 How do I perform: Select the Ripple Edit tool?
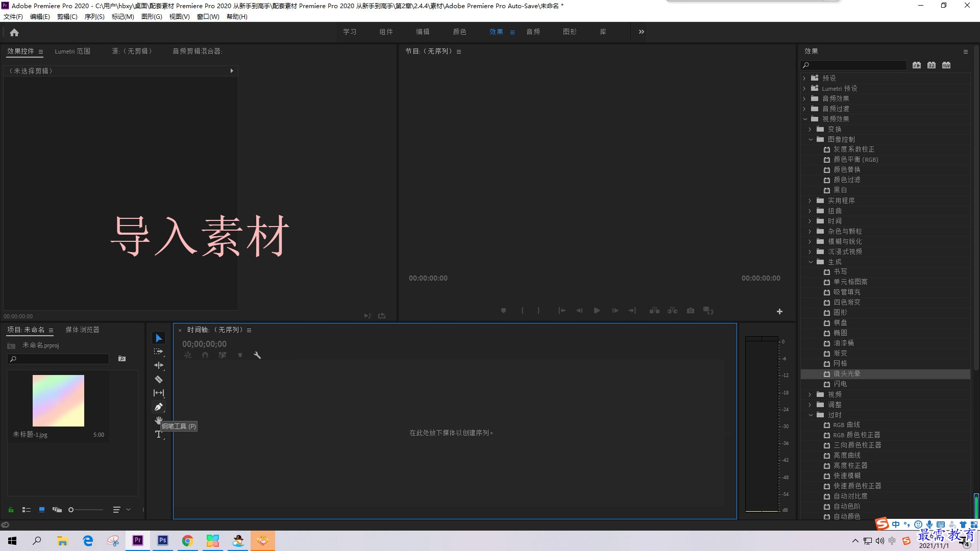pyautogui.click(x=159, y=365)
